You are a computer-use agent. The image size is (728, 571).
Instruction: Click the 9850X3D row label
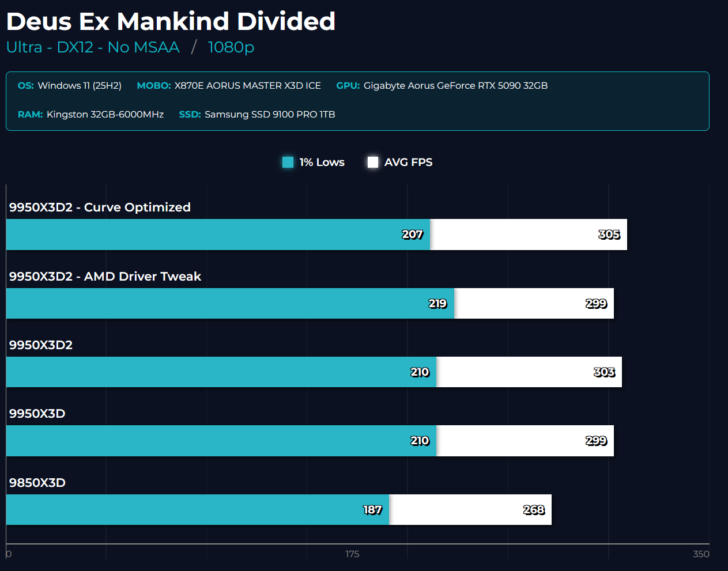click(37, 483)
